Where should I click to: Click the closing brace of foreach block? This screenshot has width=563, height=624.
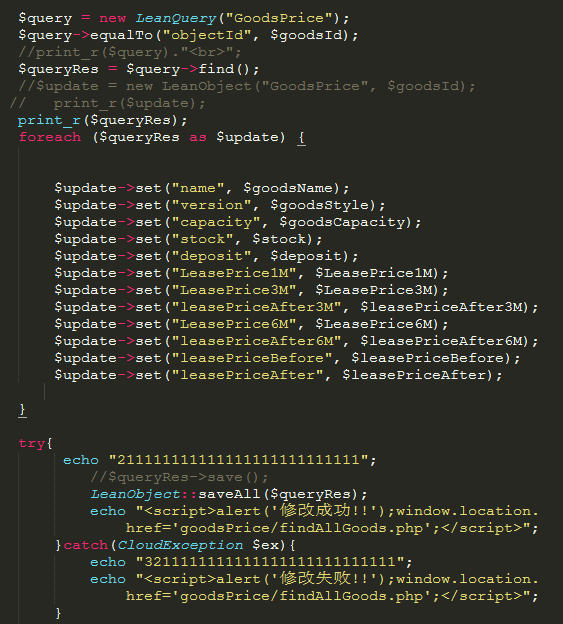point(23,410)
